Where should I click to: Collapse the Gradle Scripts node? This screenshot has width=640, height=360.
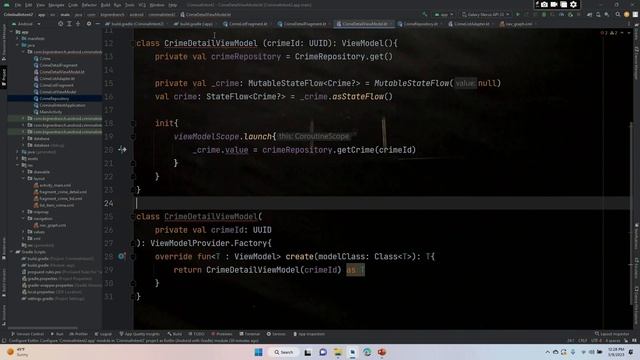tap(11, 252)
